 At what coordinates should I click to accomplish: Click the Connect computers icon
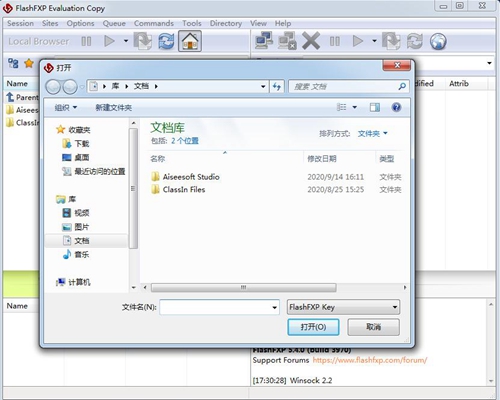tap(264, 41)
